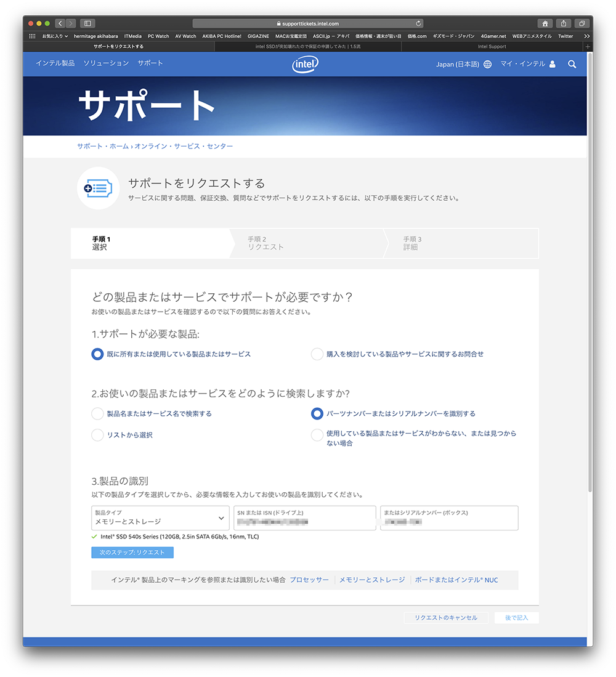616x677 pixels.
Task: Select 'already own or use product' radio option
Action: tap(97, 354)
